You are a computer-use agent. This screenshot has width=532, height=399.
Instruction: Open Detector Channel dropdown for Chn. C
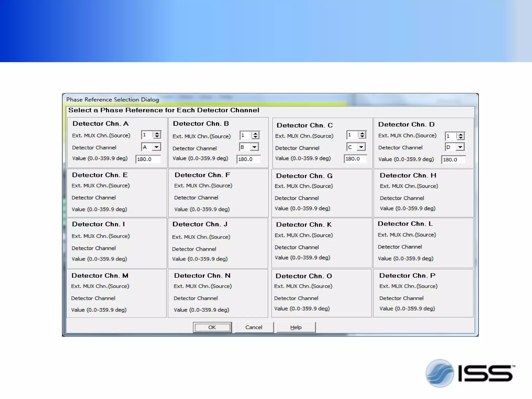click(x=361, y=147)
